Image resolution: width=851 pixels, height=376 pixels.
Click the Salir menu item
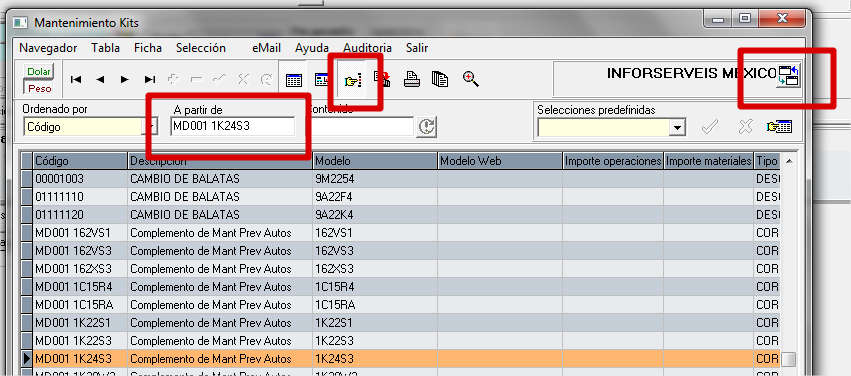(417, 48)
